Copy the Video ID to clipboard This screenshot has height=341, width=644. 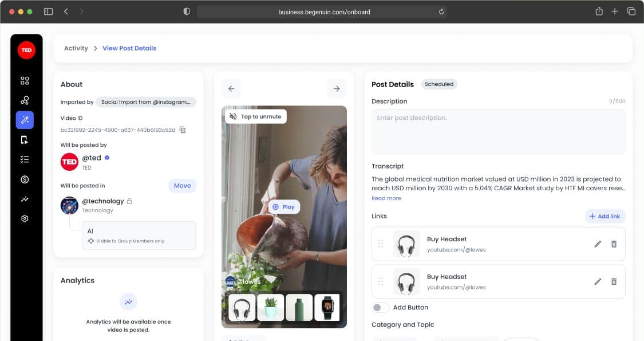tap(183, 130)
